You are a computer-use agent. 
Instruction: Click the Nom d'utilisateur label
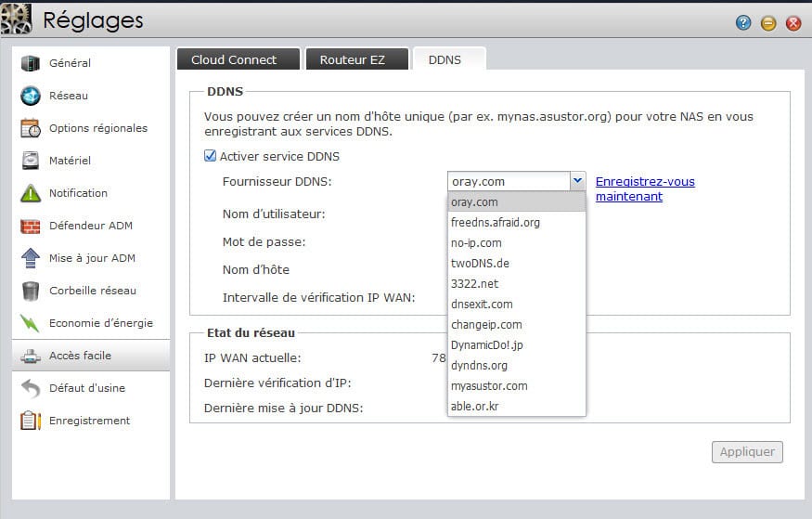coord(274,214)
